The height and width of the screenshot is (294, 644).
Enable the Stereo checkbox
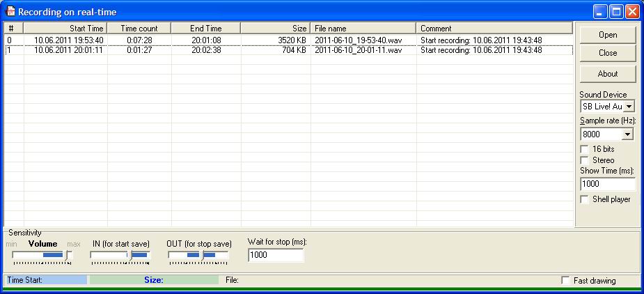click(584, 160)
